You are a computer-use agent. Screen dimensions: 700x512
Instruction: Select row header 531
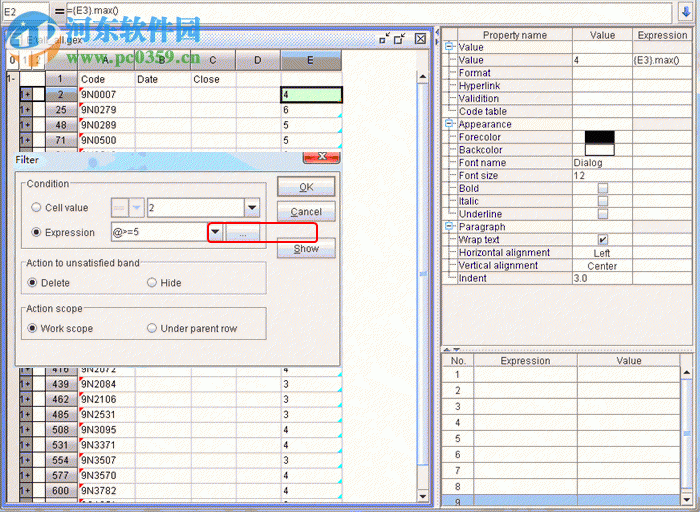61,445
